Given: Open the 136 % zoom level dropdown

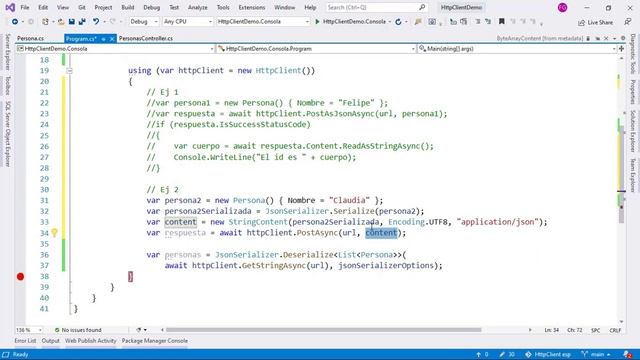Looking at the screenshot, I should coord(29,330).
